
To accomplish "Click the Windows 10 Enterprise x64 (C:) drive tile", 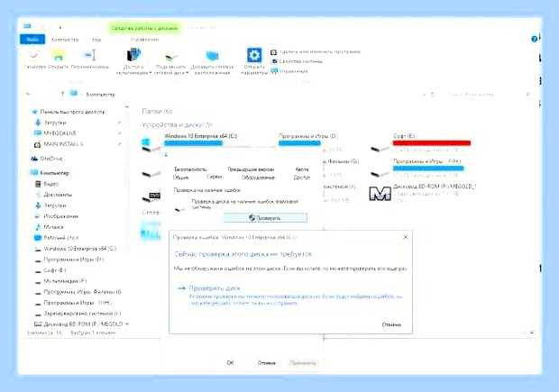I will [x=191, y=142].
